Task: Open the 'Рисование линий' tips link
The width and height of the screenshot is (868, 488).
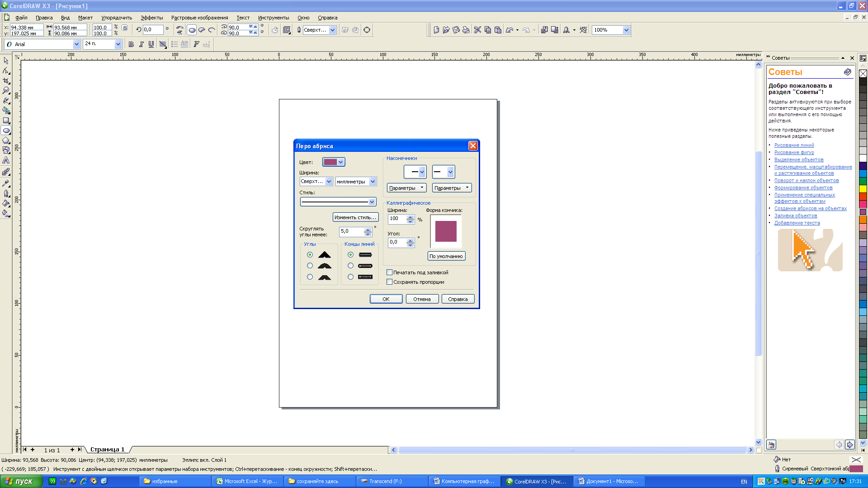Action: pos(794,145)
